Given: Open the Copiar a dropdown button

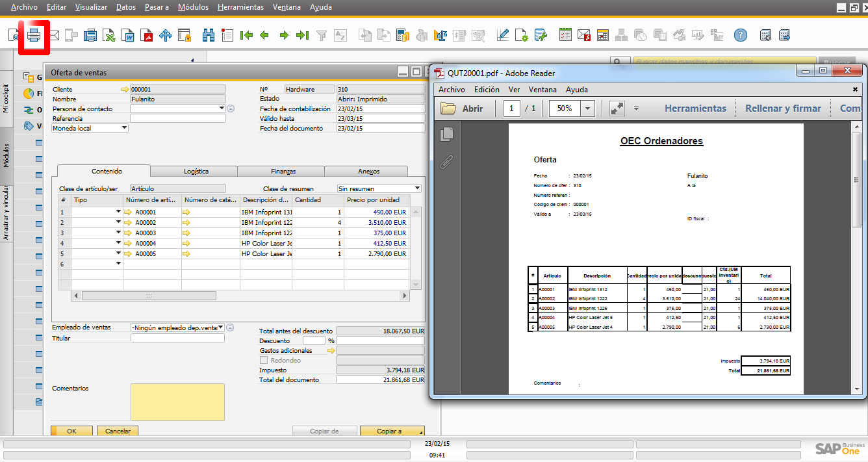Looking at the screenshot, I should pos(392,431).
